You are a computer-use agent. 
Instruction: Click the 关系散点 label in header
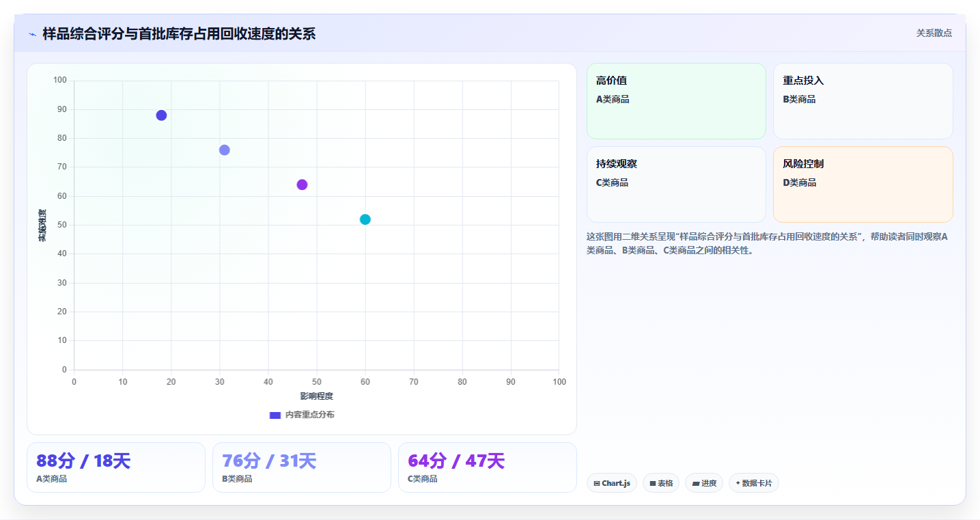(x=934, y=33)
